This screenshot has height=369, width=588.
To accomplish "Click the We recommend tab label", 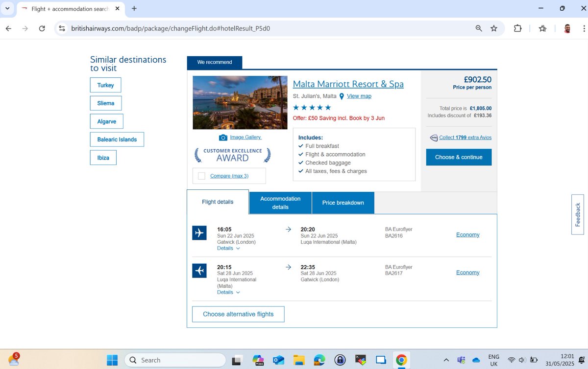I will [215, 62].
